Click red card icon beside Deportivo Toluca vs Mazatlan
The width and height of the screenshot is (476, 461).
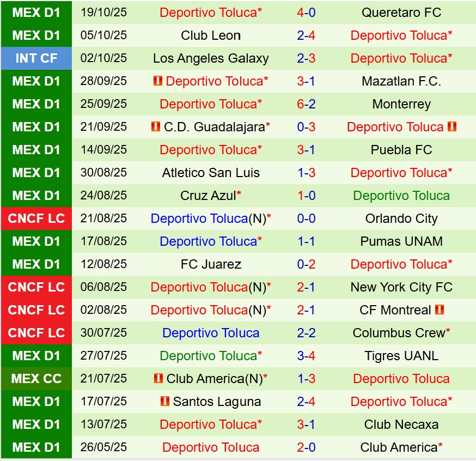coord(158,81)
